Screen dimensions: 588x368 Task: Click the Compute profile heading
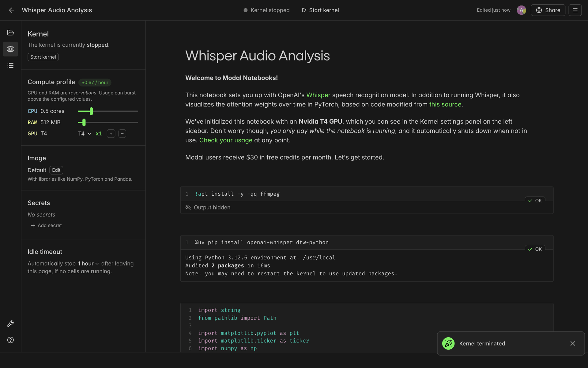[x=51, y=82]
